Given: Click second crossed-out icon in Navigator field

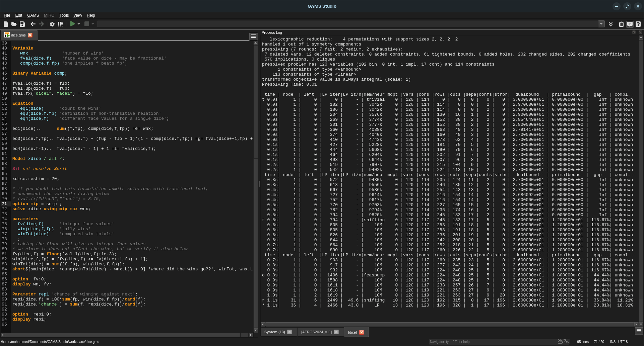Looking at the screenshot, I should pyautogui.click(x=566, y=342).
